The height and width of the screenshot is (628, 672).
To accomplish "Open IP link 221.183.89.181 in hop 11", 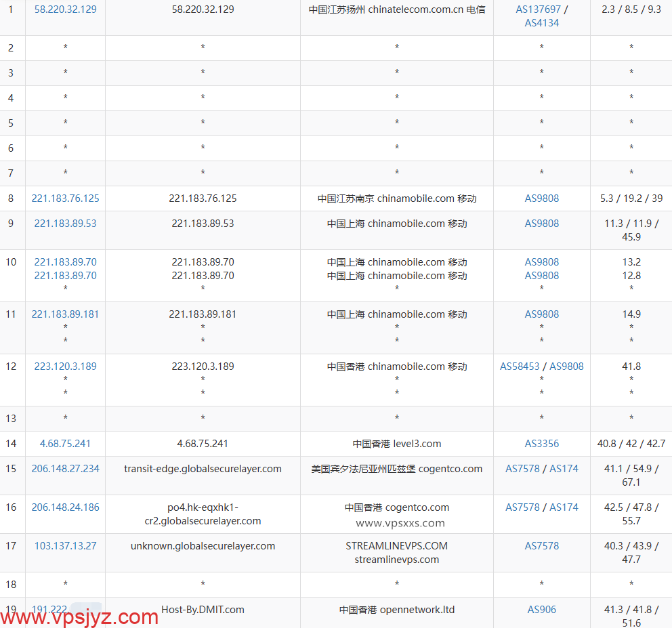I will 66,314.
